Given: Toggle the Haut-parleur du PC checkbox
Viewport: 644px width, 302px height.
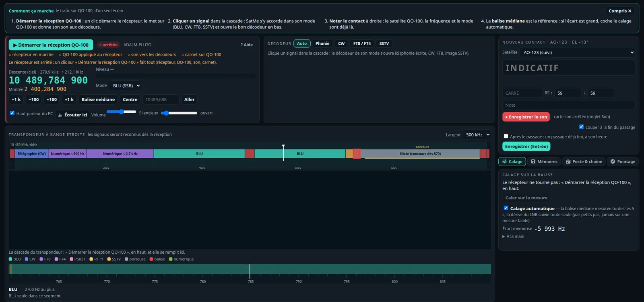Looking at the screenshot, I should click(x=12, y=113).
